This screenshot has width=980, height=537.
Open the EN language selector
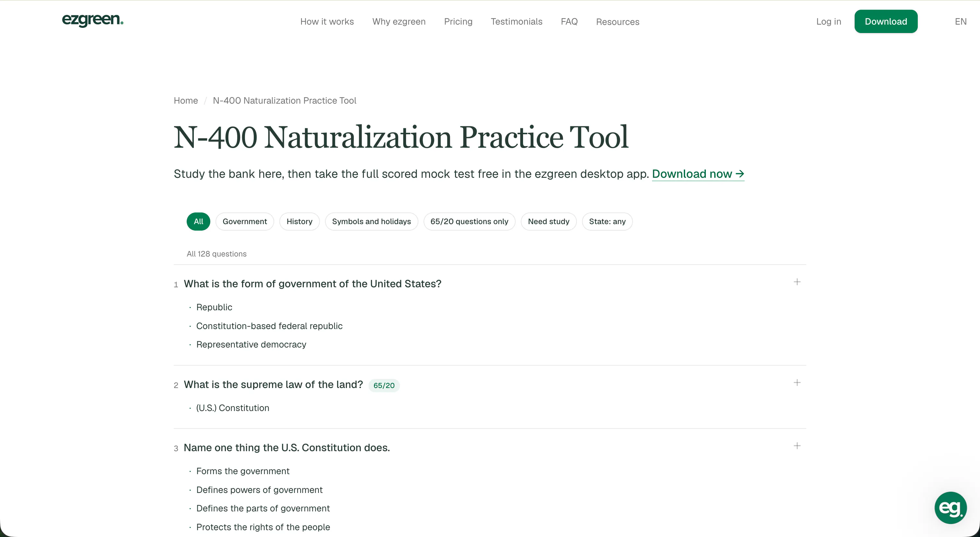(x=961, y=22)
